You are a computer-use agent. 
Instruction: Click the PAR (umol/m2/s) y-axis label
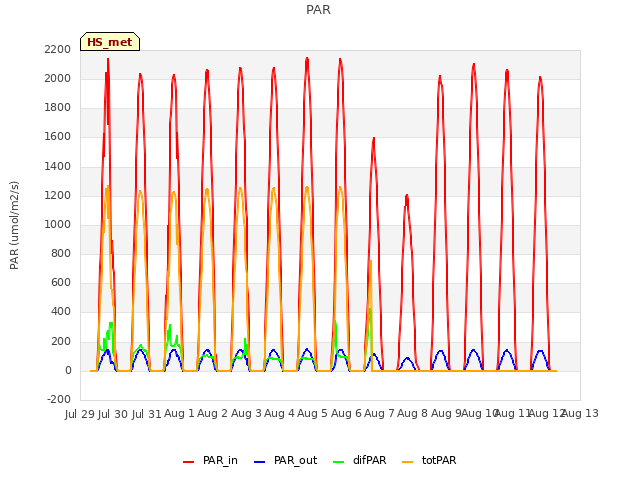pyautogui.click(x=14, y=225)
